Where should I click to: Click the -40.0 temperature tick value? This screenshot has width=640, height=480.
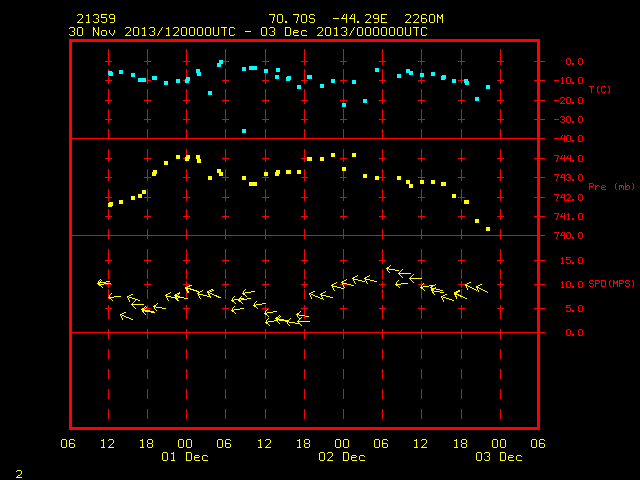569,139
